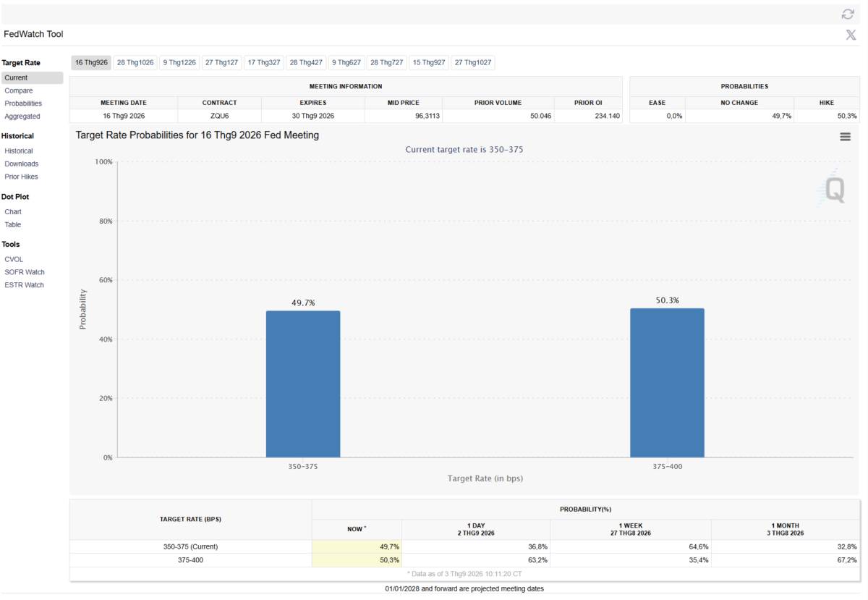The image size is (868, 600).
Task: Open the CVOL tool link
Action: 14,259
